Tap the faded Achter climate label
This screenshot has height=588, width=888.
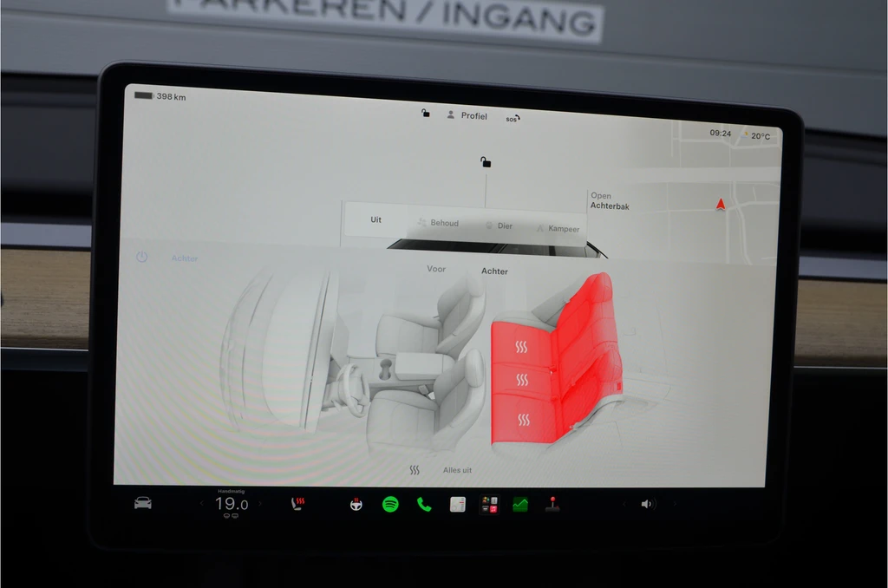coord(185,258)
